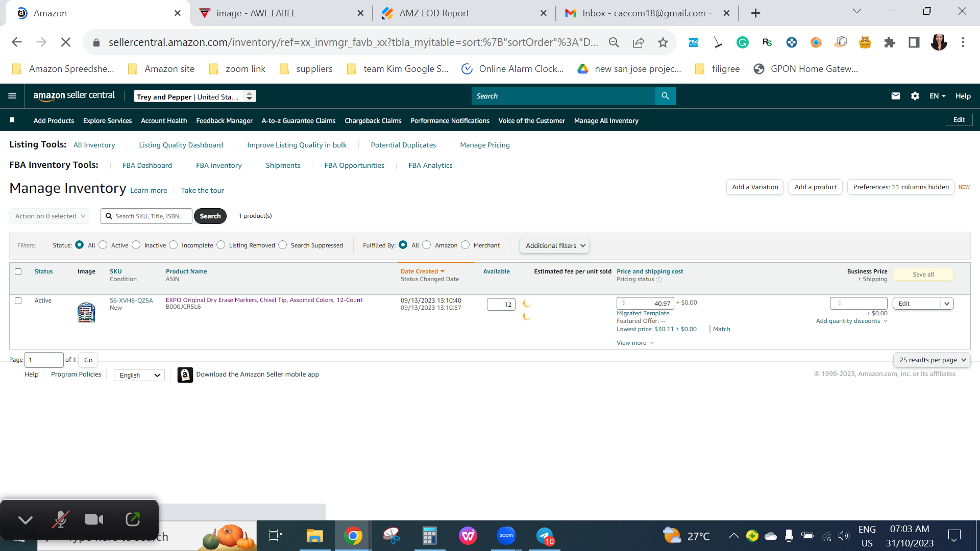Sort by the Date Created column
Screen dimensions: 980x551
(423, 271)
